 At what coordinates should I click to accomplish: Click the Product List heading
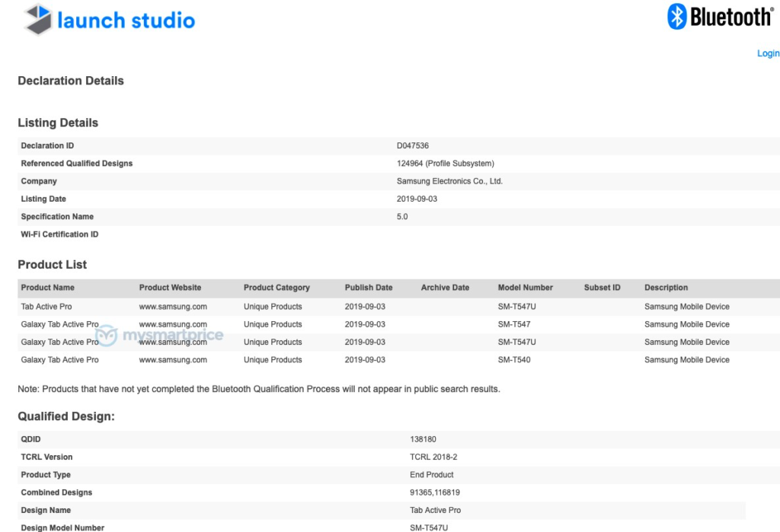click(52, 265)
